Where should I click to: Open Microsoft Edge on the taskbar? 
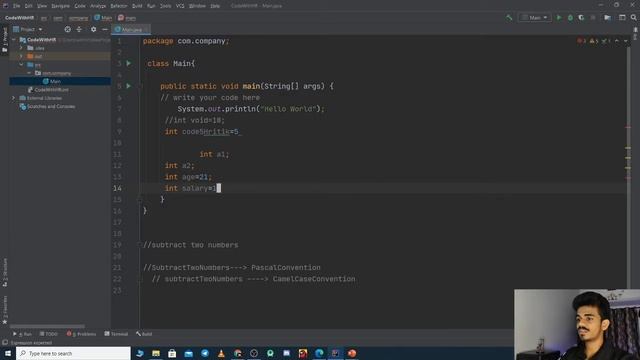point(319,353)
